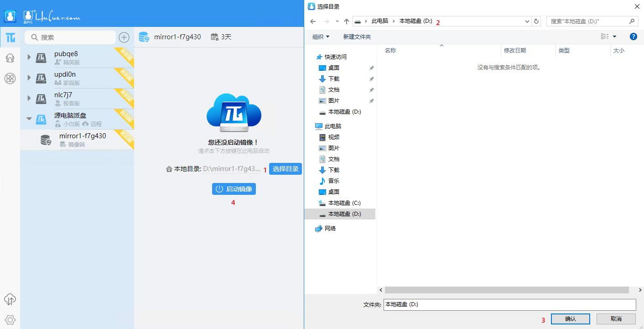Expand the pubqe8 disk entry
Screen dimensions: 644x329
[29, 57]
